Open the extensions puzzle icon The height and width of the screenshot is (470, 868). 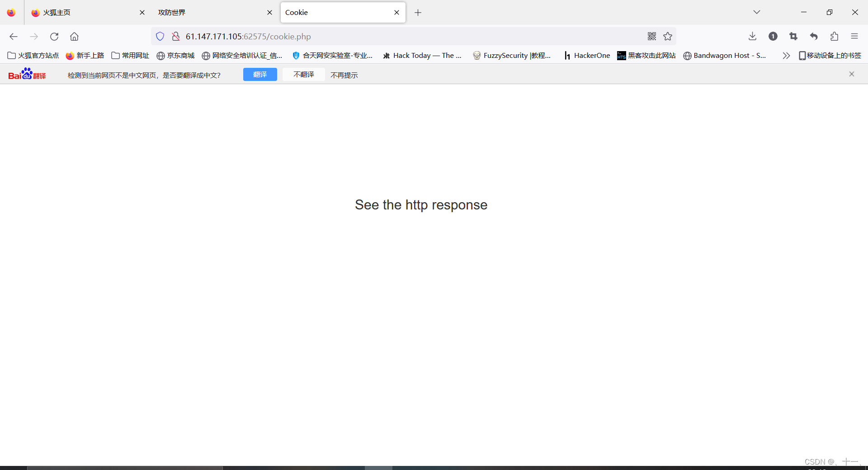coord(834,37)
